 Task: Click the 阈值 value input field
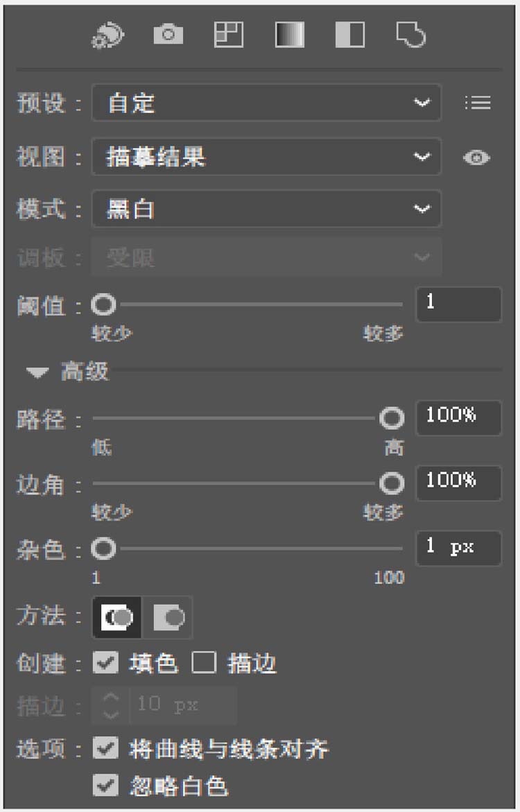458,304
